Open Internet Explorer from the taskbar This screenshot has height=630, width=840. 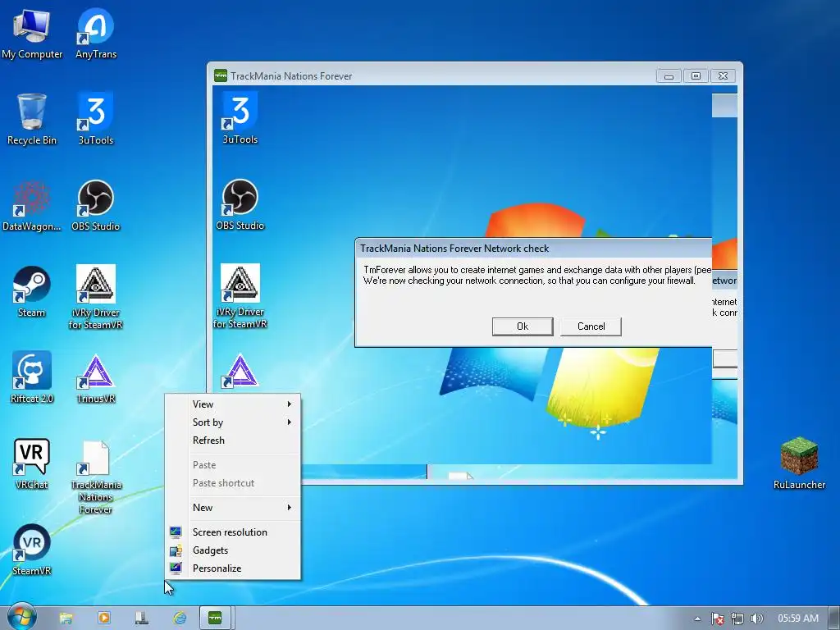(x=180, y=618)
